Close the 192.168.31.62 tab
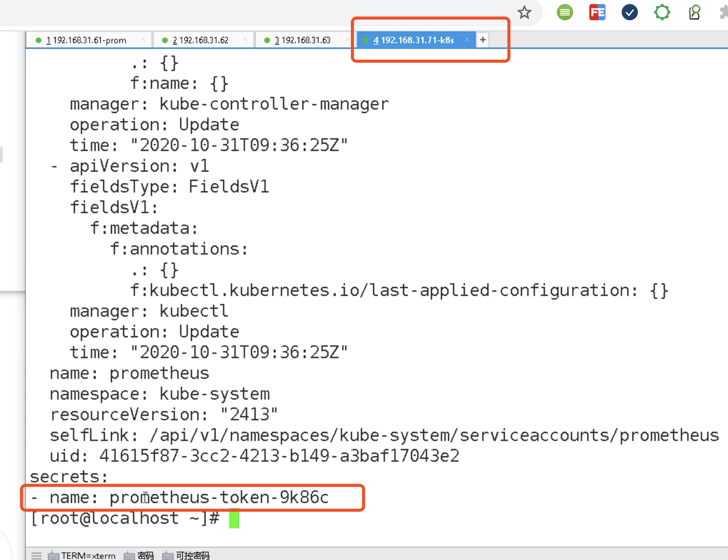The image size is (728, 560). pyautogui.click(x=246, y=39)
